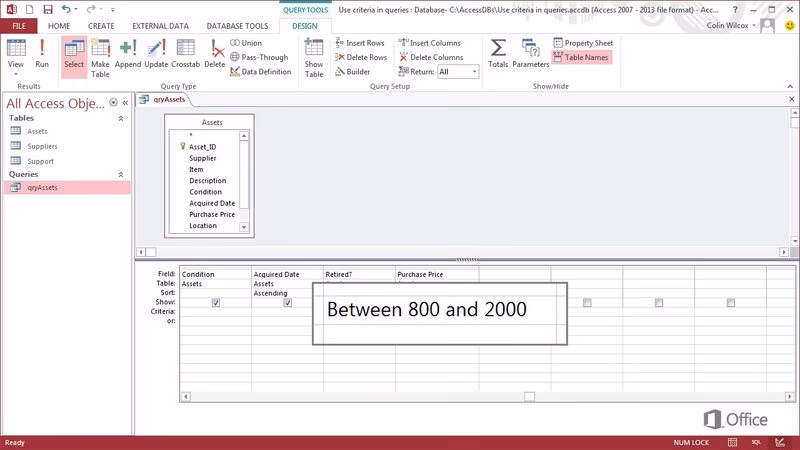Image resolution: width=800 pixels, height=450 pixels.
Task: Click the Run query icon
Action: tap(42, 53)
